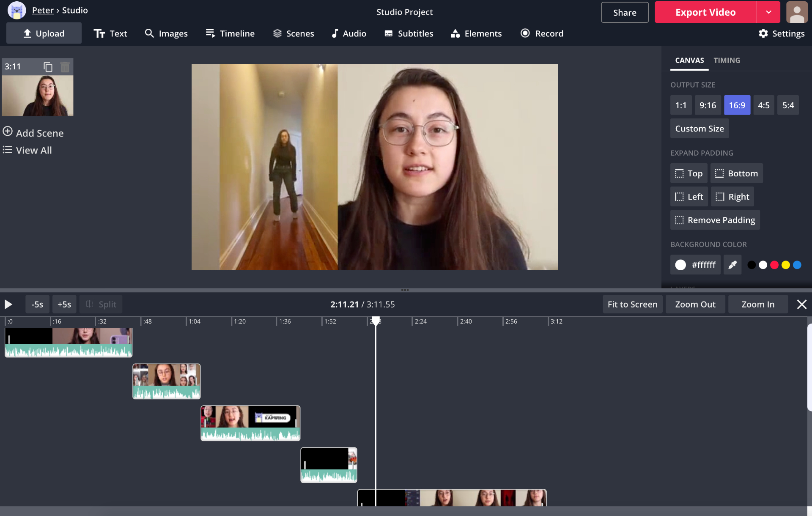Play the timeline
812x516 pixels.
(8, 305)
